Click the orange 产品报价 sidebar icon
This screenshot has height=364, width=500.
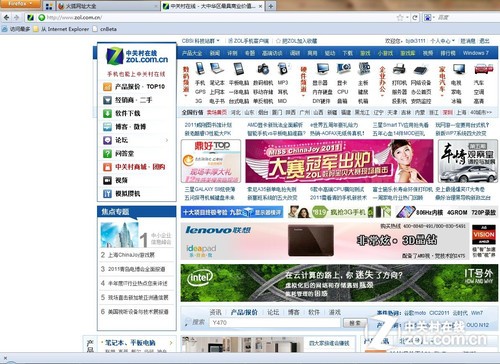pos(107,87)
